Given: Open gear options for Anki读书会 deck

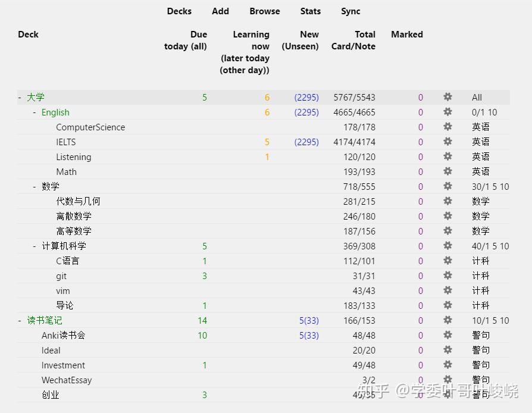Looking at the screenshot, I should [x=447, y=335].
